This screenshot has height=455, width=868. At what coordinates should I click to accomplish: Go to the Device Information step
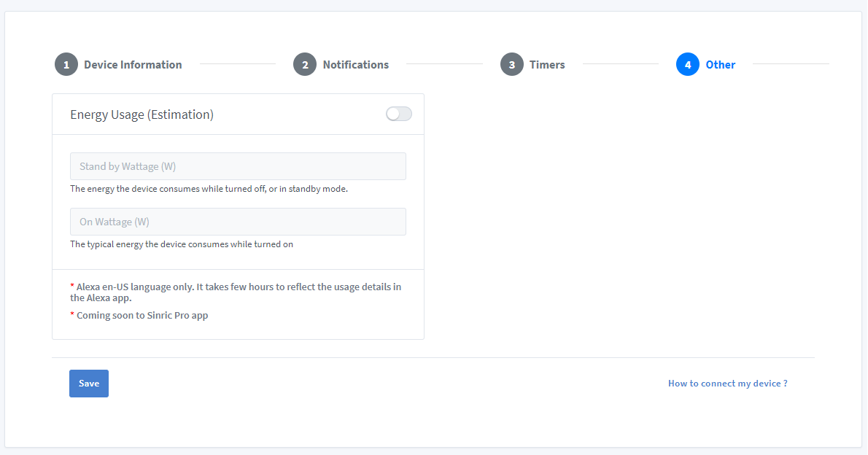(133, 65)
